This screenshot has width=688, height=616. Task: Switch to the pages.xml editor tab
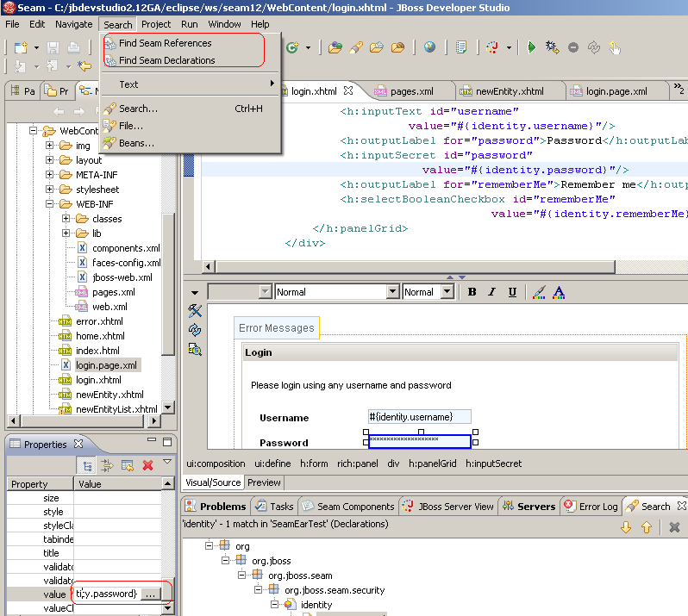pos(410,90)
